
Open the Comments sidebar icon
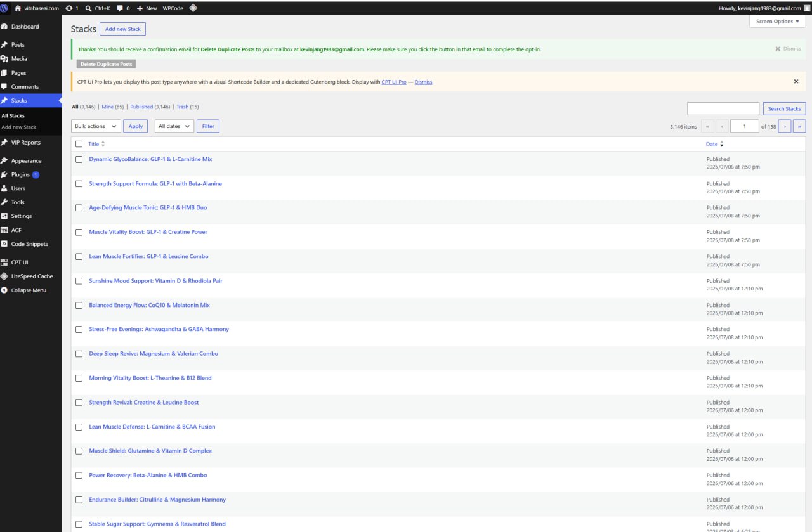[x=4, y=87]
